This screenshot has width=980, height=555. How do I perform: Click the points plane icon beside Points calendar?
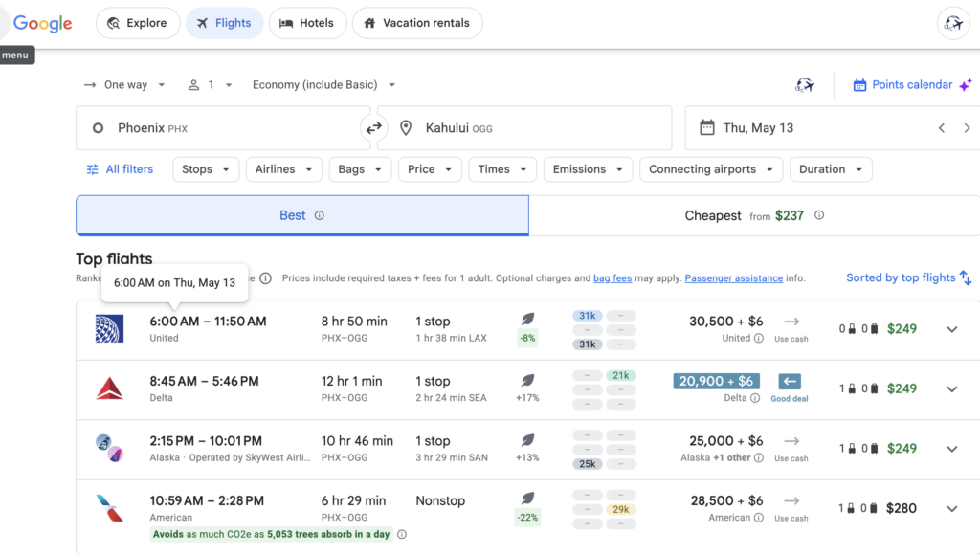[805, 85]
